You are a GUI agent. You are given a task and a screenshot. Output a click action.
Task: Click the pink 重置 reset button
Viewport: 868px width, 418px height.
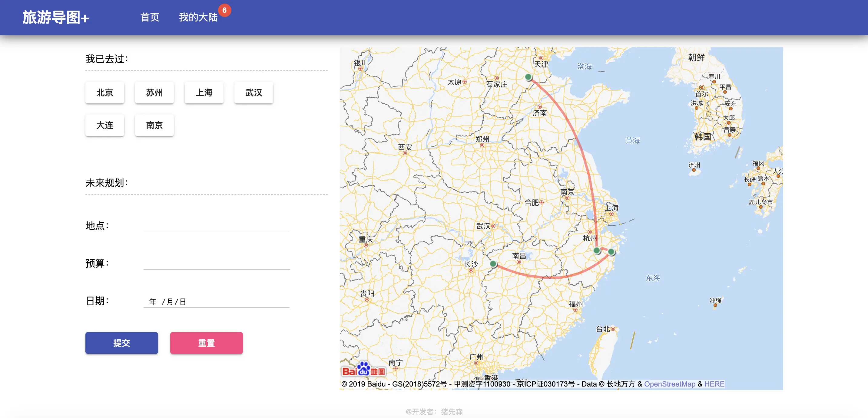(x=207, y=343)
